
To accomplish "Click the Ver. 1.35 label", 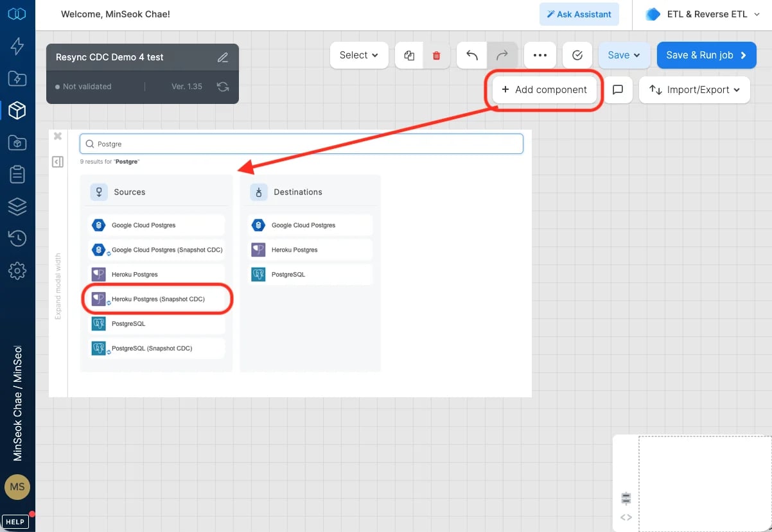I will 187,87.
